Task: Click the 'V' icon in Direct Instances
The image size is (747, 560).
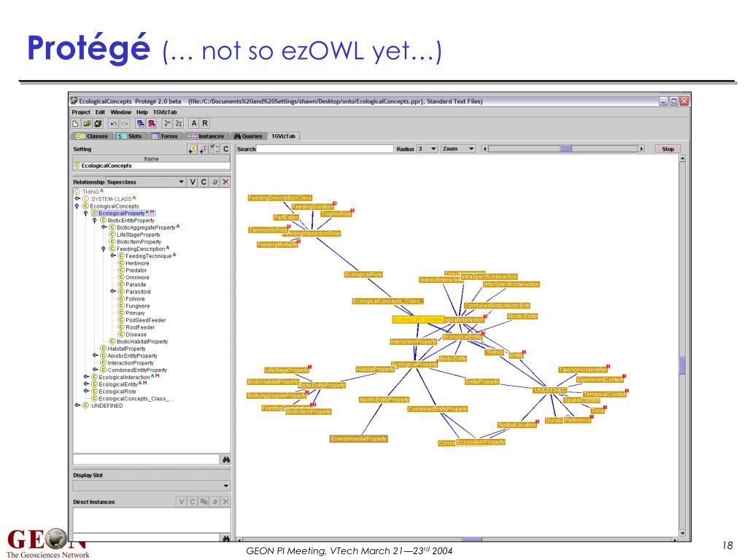Action: (181, 502)
